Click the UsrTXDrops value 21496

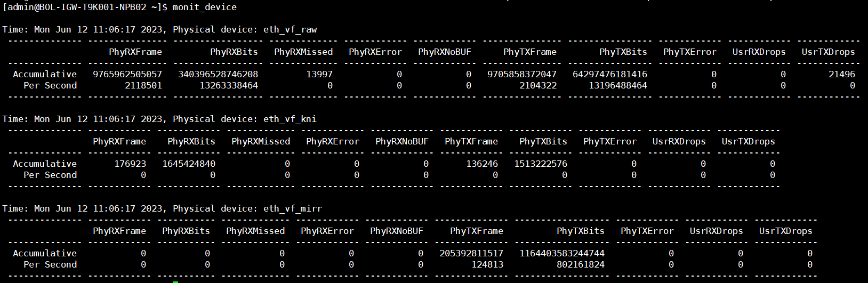pyautogui.click(x=842, y=74)
